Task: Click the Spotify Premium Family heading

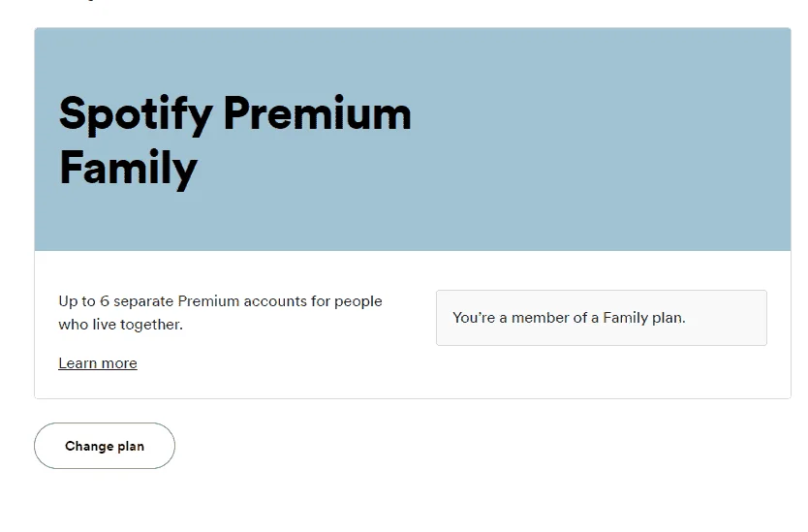Action: 235,141
